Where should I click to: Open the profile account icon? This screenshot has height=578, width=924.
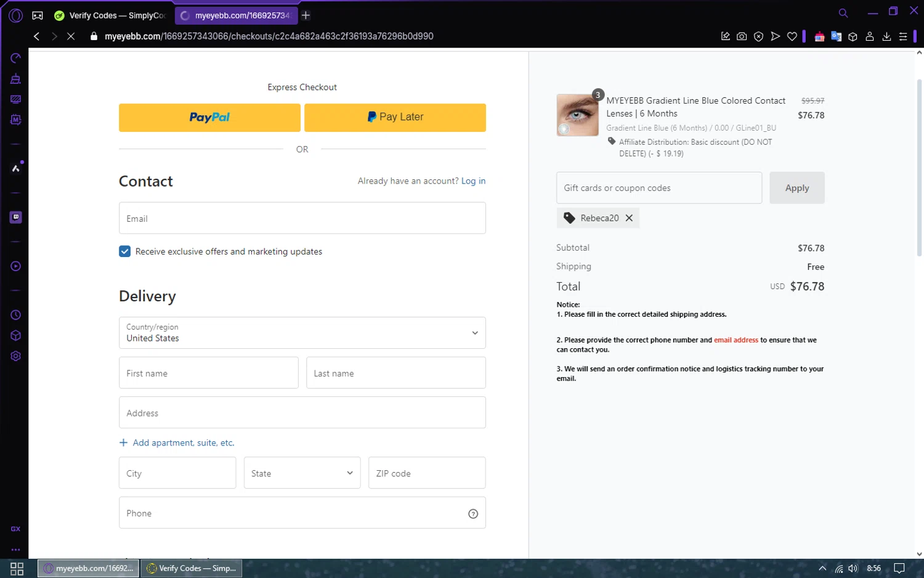(x=870, y=36)
